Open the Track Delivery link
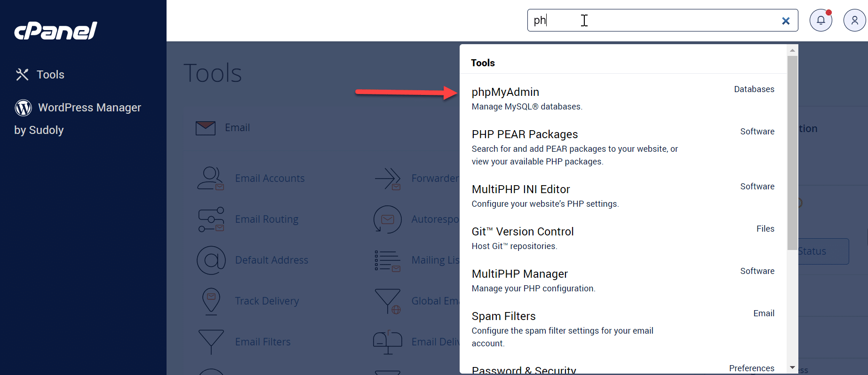 click(267, 301)
